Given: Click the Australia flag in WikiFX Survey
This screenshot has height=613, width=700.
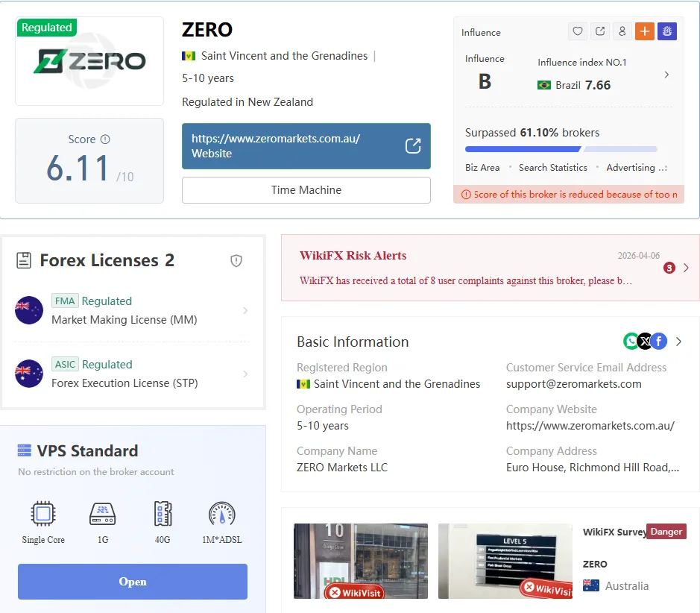Looking at the screenshot, I should click(x=591, y=585).
